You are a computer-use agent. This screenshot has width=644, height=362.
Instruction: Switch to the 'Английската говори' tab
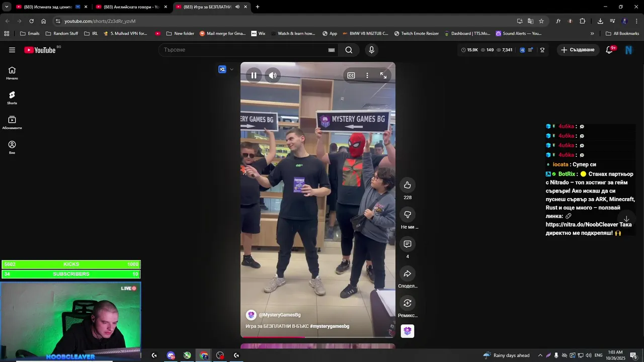click(x=131, y=7)
